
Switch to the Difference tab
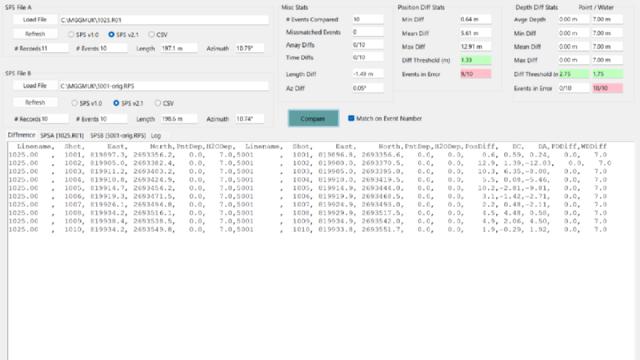coord(22,135)
